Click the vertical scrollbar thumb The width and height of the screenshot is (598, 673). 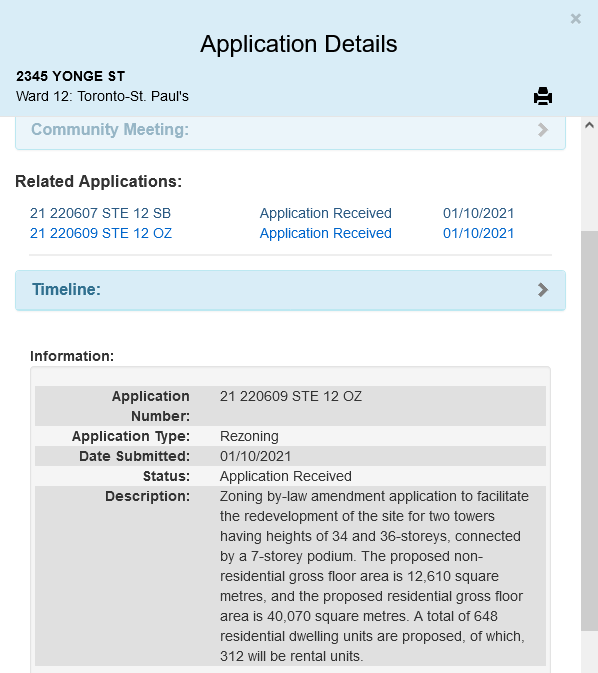pos(589,431)
